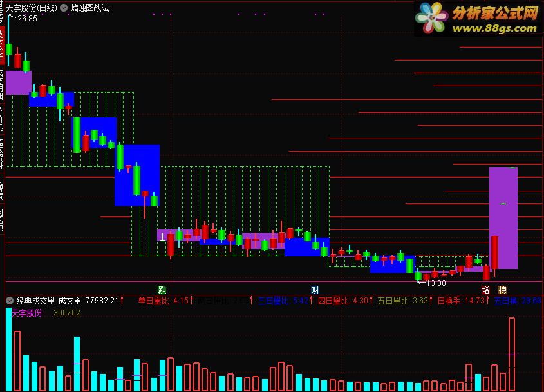This screenshot has width=544, height=392.
Task: Click the 经典成交量 indicator name
Action: (x=36, y=301)
